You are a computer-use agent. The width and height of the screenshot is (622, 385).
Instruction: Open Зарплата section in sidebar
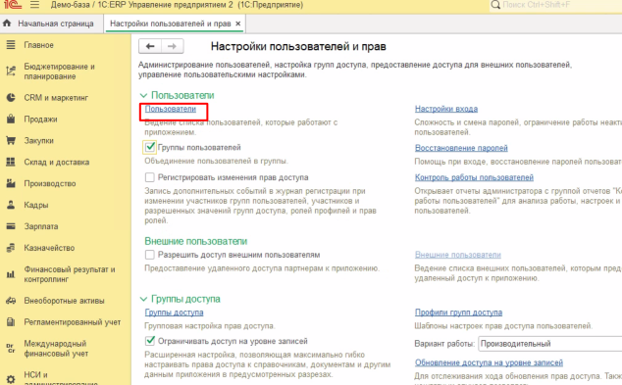[41, 226]
